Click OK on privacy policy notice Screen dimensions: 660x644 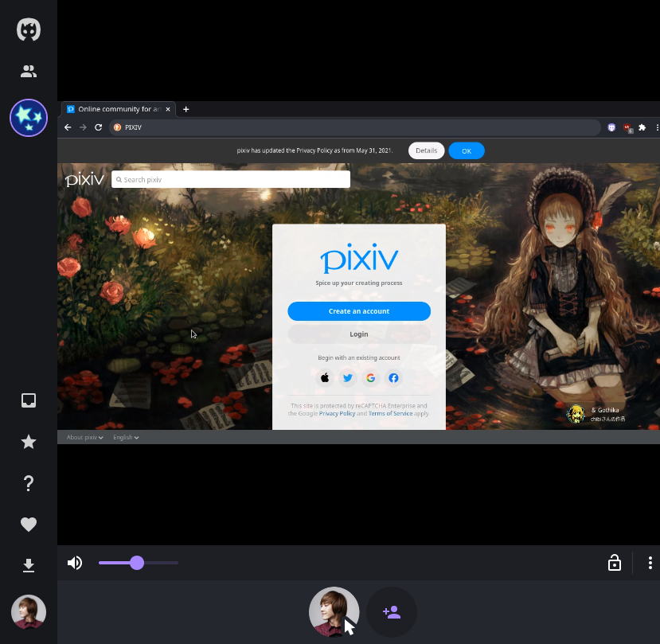(467, 150)
